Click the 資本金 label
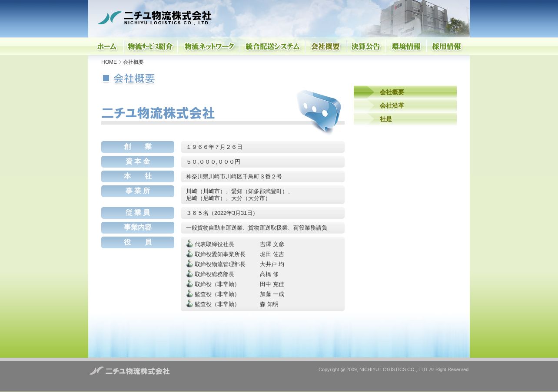 tap(138, 161)
